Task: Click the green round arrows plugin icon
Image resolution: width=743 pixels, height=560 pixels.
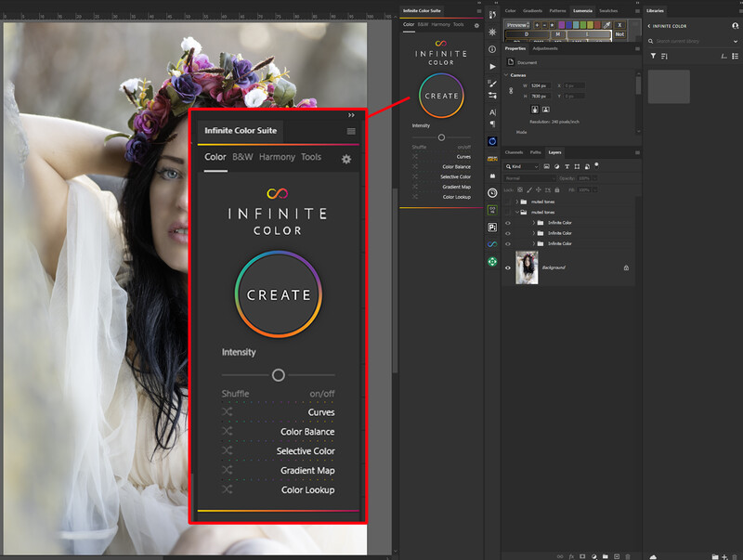Action: [492, 262]
